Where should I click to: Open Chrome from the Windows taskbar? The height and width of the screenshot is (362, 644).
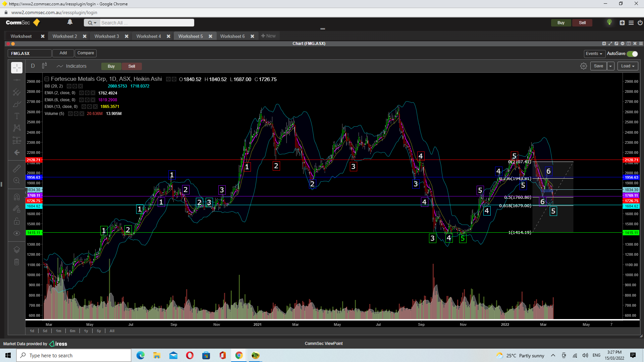239,355
